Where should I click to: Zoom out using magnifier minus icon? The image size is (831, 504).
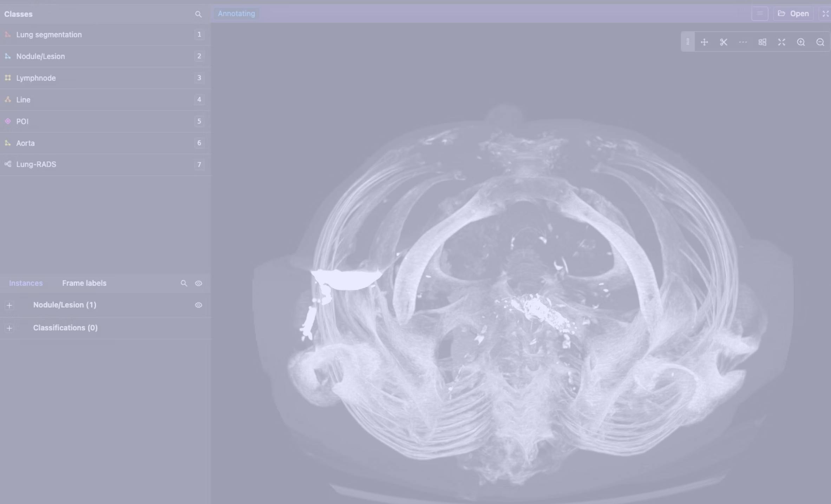tap(820, 42)
